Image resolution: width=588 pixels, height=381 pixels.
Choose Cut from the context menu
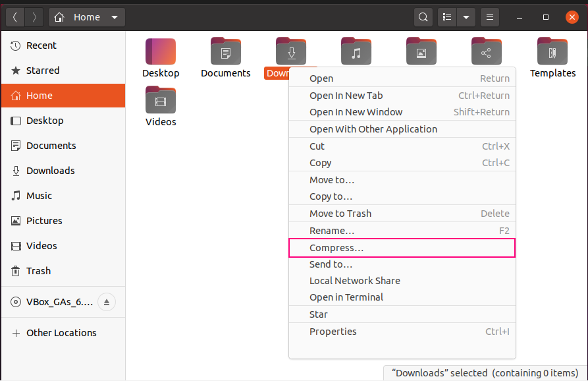pos(402,146)
